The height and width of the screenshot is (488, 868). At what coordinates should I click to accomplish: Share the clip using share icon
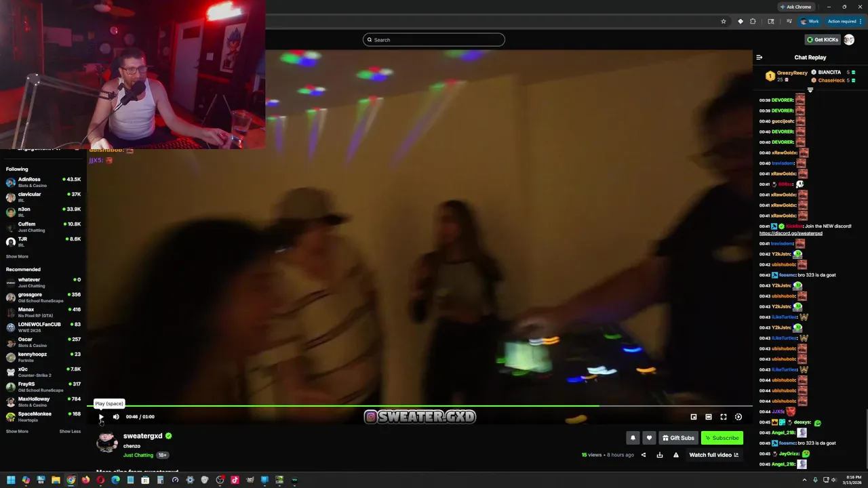(x=644, y=455)
